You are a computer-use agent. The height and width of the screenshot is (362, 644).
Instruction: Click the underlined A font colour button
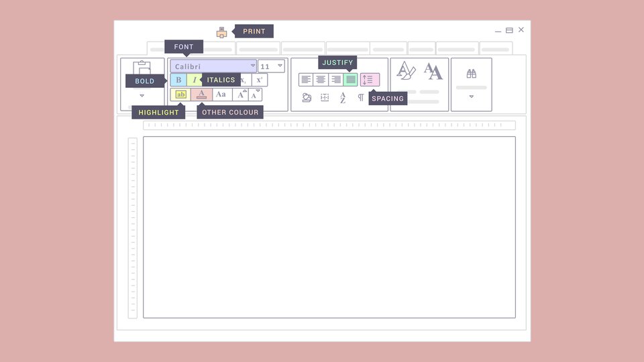point(201,95)
